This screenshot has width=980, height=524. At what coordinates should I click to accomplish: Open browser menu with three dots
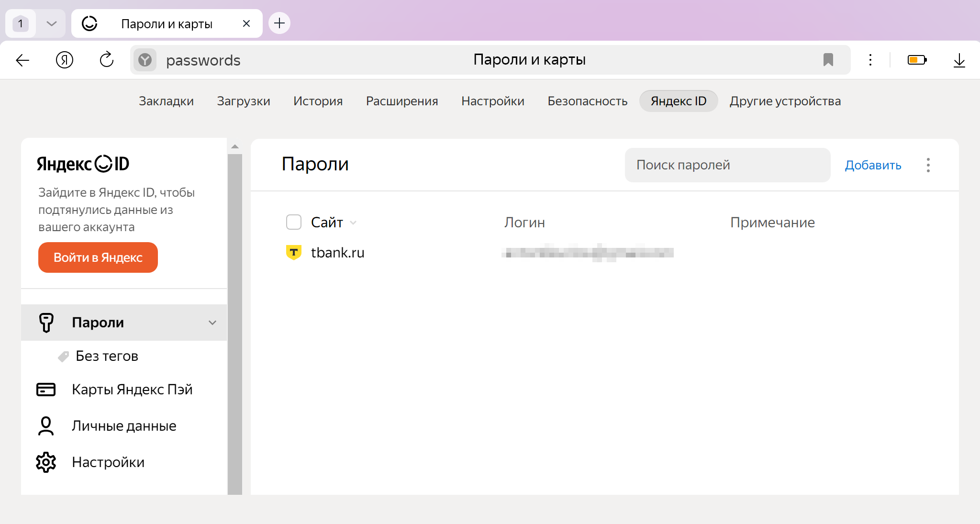tap(870, 60)
